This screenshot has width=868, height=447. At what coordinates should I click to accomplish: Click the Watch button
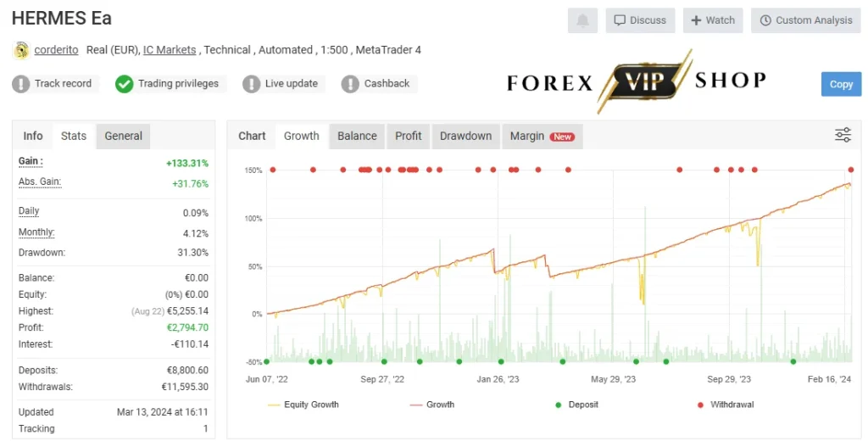[712, 20]
